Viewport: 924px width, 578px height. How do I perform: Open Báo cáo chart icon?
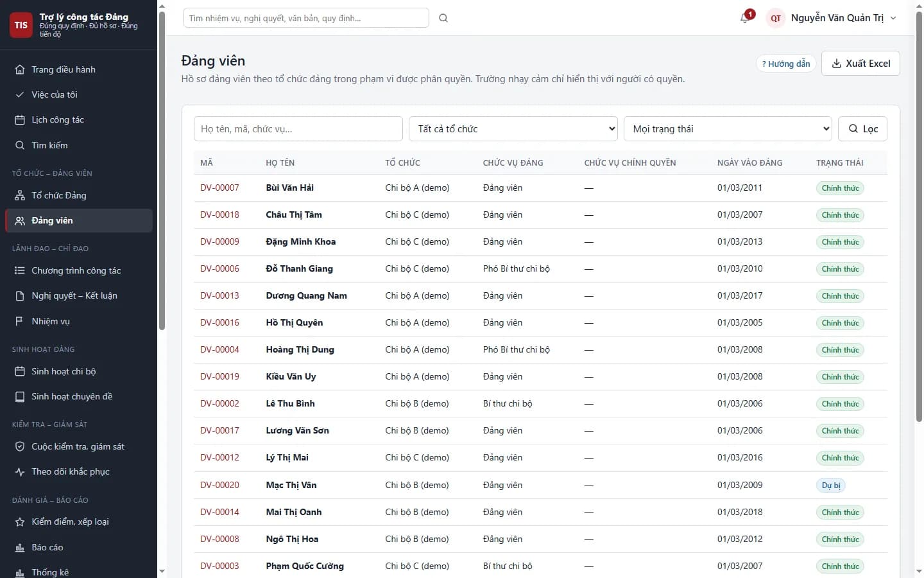tap(20, 547)
